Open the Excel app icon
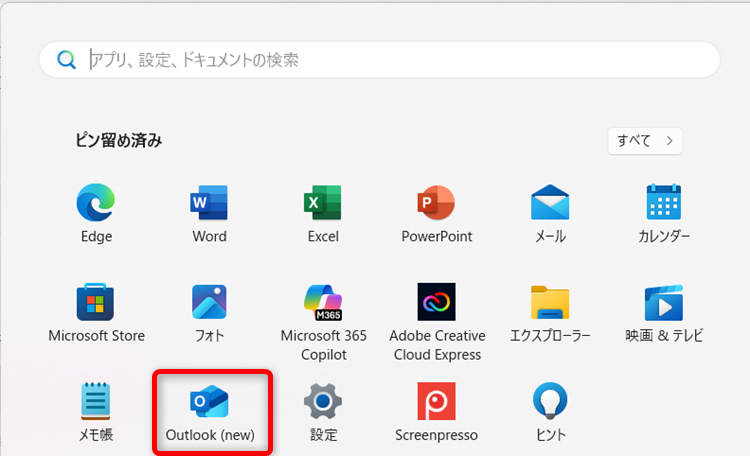This screenshot has height=456, width=750. click(x=323, y=204)
